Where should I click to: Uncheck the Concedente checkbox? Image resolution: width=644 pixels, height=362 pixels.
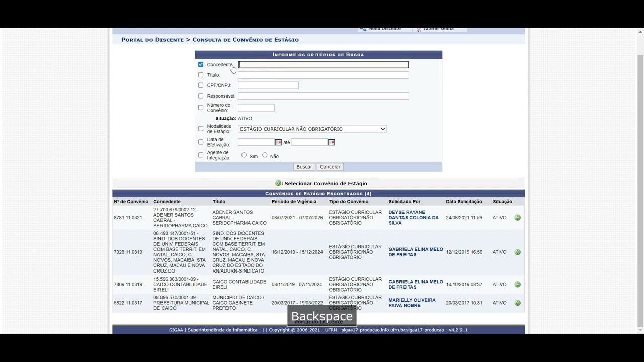pos(201,65)
